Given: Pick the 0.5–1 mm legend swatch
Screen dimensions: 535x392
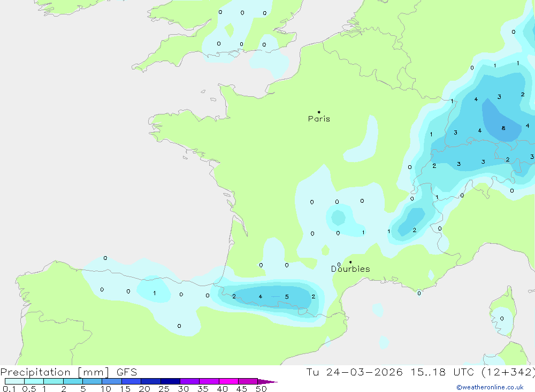Looking at the screenshot, I should pyautogui.click(x=34, y=381).
